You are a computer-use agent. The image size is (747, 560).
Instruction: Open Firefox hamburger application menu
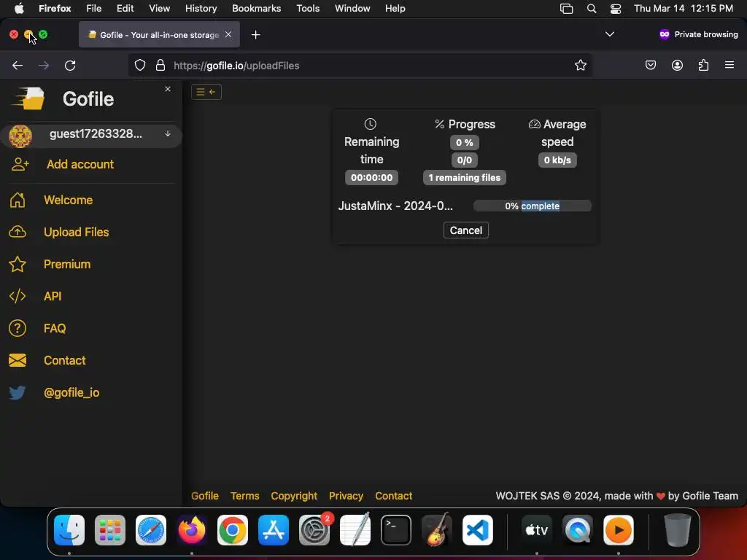(729, 65)
